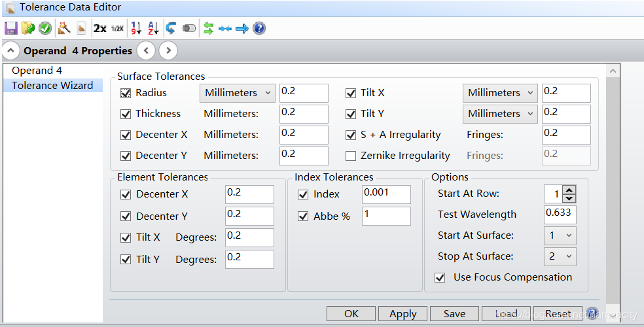This screenshot has height=327, width=644.
Task: Click the green double-arrows swap icon
Action: pos(209,28)
